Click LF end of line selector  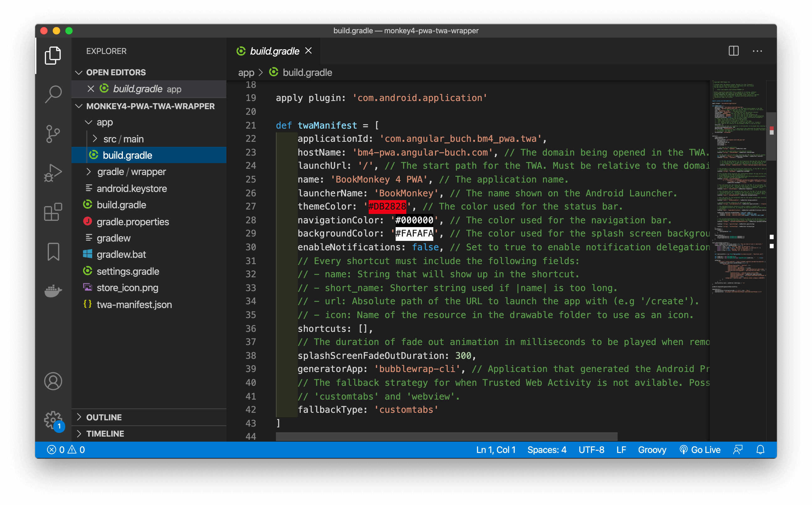tap(621, 450)
